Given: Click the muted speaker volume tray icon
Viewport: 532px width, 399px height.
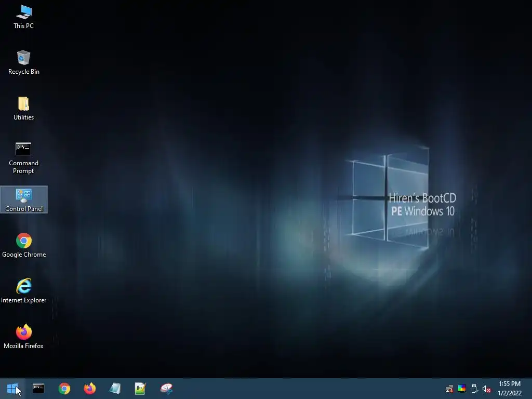Looking at the screenshot, I should click(x=486, y=389).
